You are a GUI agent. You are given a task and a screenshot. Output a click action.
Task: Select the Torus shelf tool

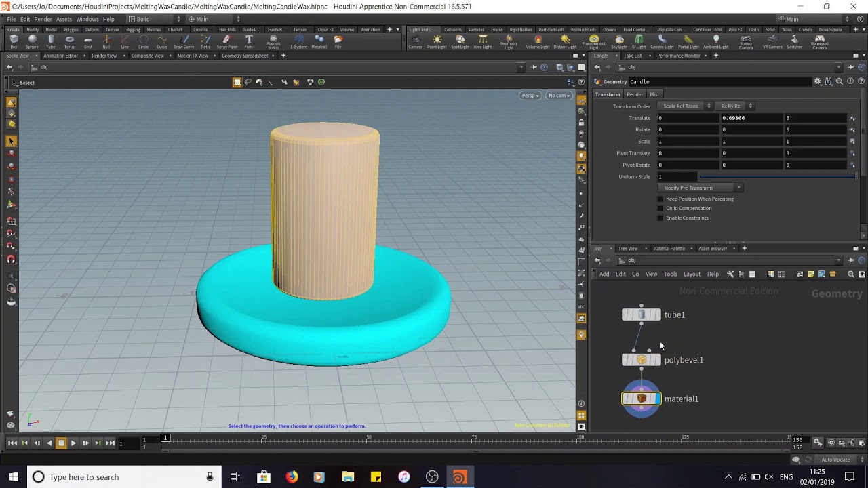69,42
